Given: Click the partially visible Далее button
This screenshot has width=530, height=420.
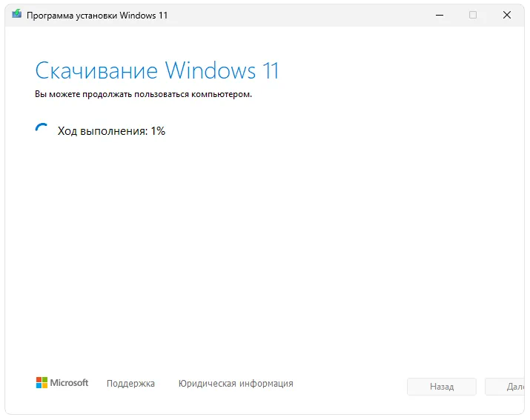Looking at the screenshot, I should [x=506, y=387].
